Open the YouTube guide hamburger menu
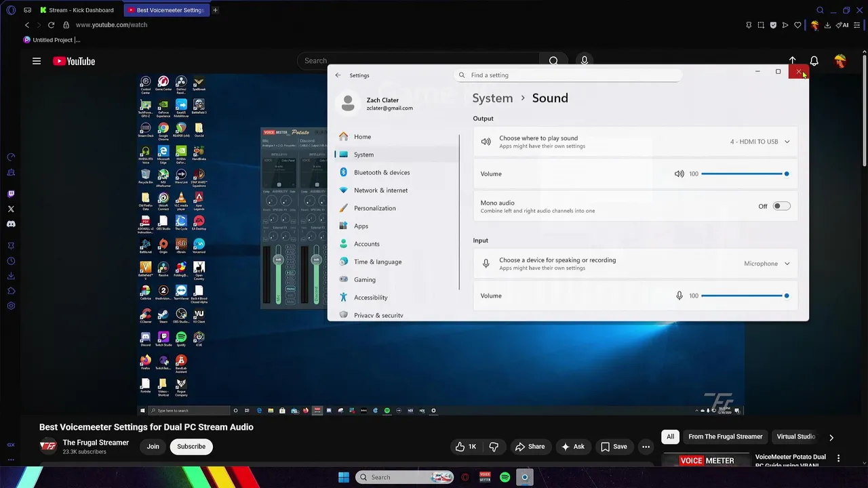Screen dimensions: 868x488 (x=37, y=61)
